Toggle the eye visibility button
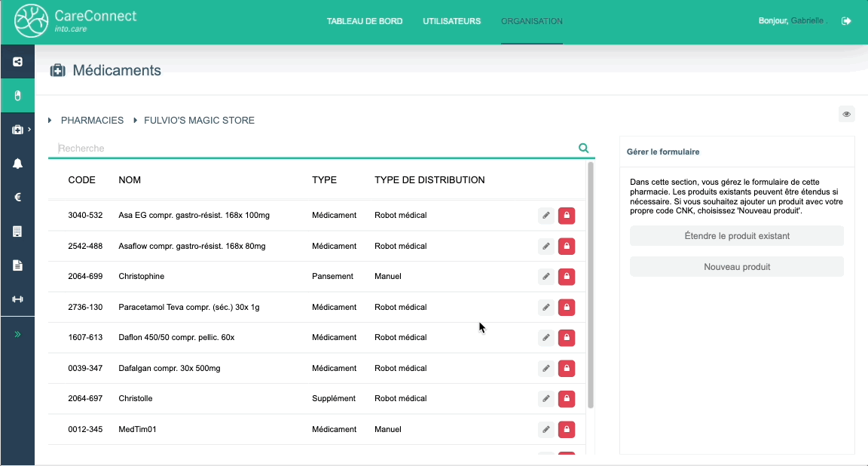The height and width of the screenshot is (466, 868). [x=846, y=114]
